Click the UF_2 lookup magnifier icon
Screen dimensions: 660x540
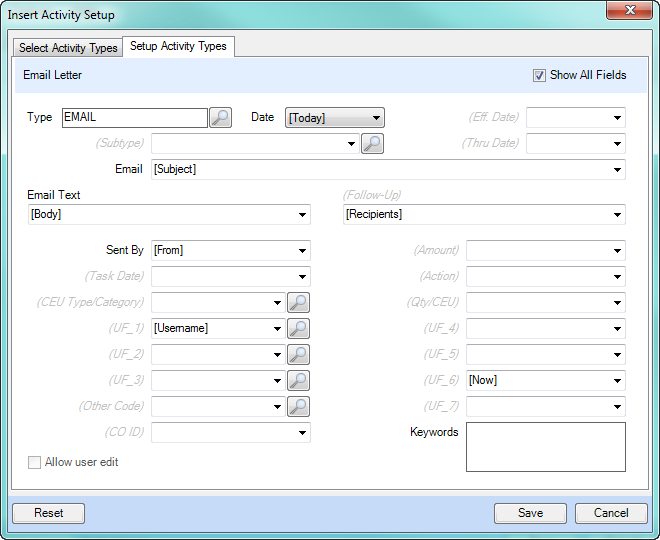[298, 354]
